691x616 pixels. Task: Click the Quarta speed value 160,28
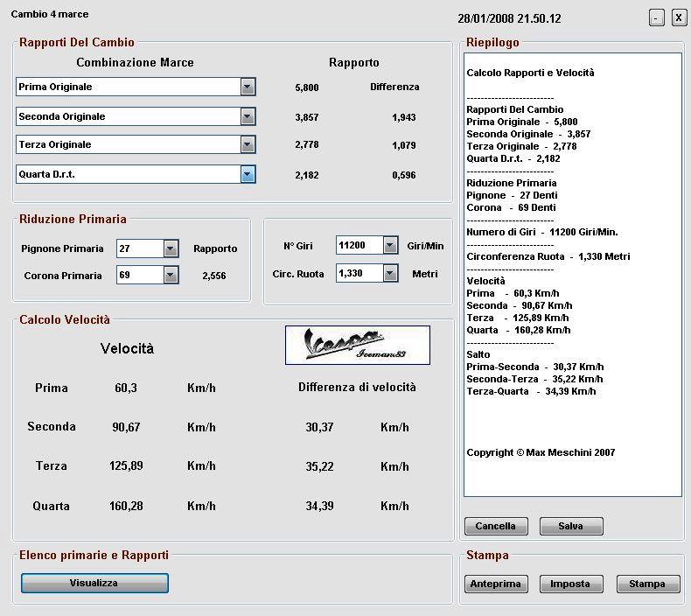[x=126, y=506]
